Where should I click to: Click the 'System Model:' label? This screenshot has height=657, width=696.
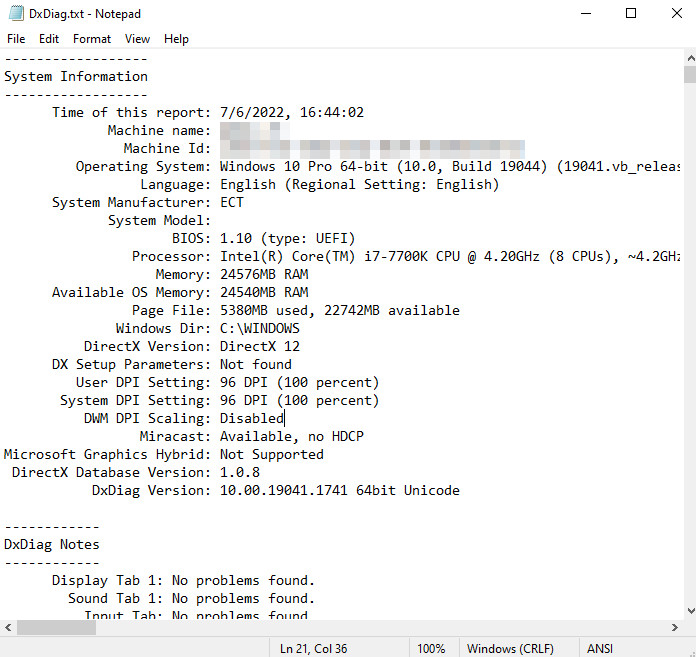coord(159,220)
